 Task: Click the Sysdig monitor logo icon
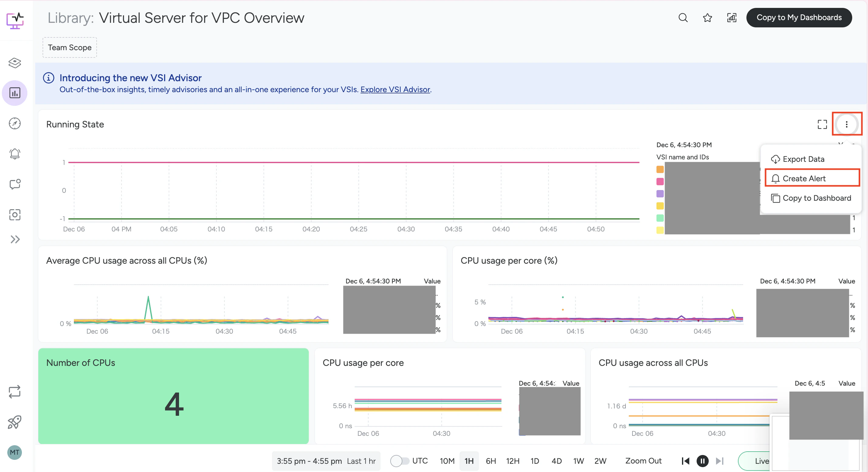[15, 20]
